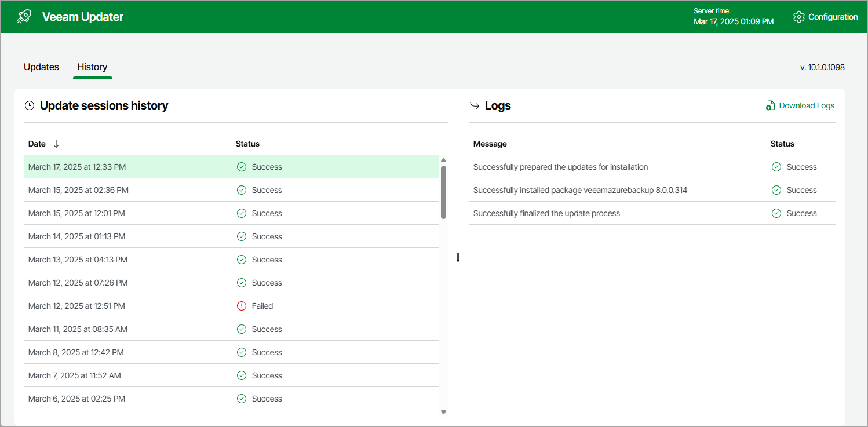The image size is (868, 427).
Task: Sort sessions by the Date column header
Action: 37,144
